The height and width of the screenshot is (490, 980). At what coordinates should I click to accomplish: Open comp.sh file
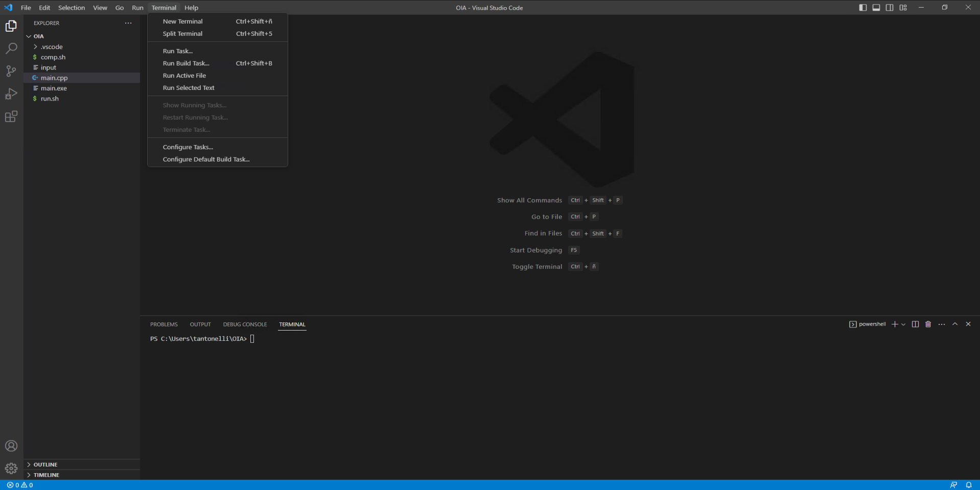point(82,57)
